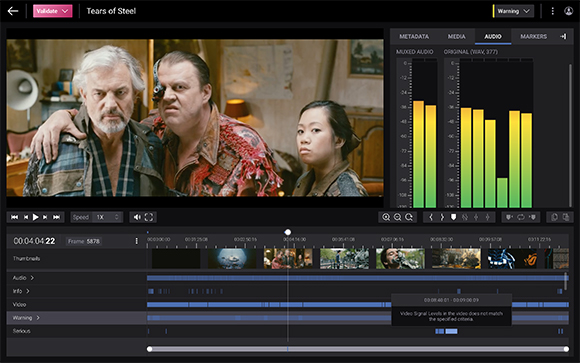
Task: Play the video
Action: pos(36,217)
